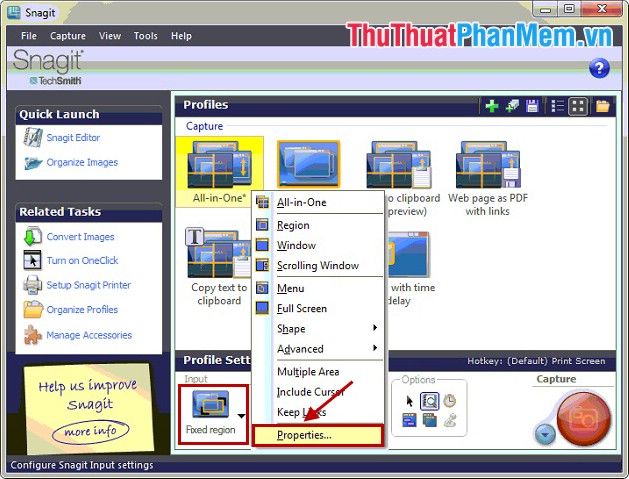Open the Tools menu
This screenshot has width=629, height=479.
pos(146,36)
